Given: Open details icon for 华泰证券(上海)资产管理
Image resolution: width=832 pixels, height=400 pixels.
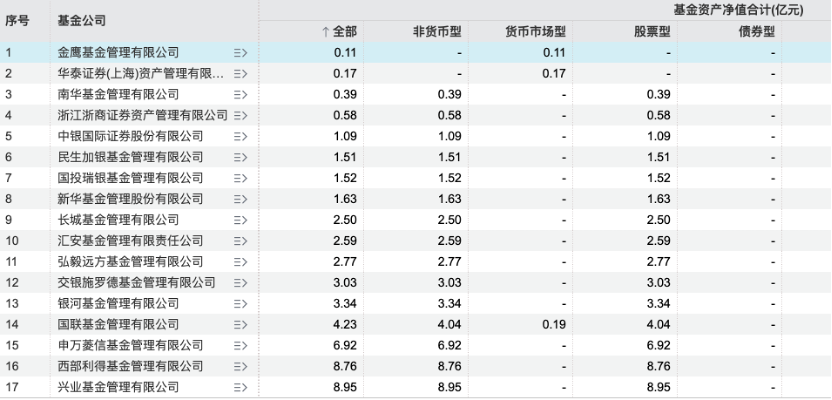Looking at the screenshot, I should pyautogui.click(x=240, y=74).
